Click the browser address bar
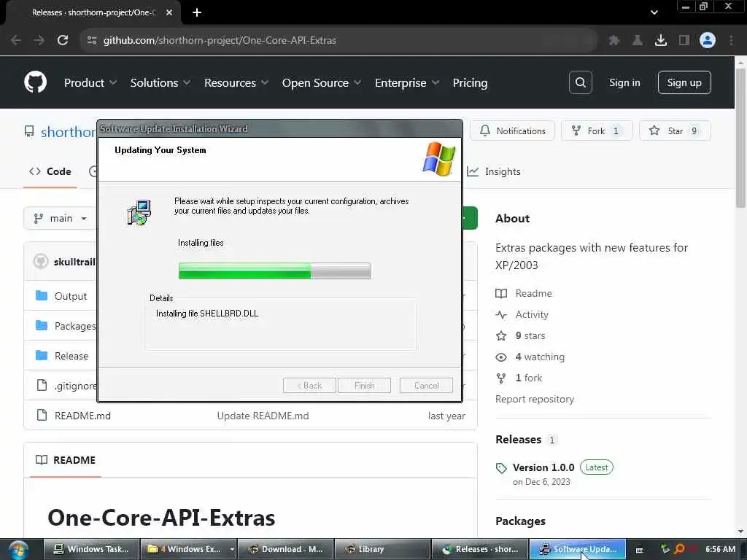747x560 pixels. coord(338,40)
